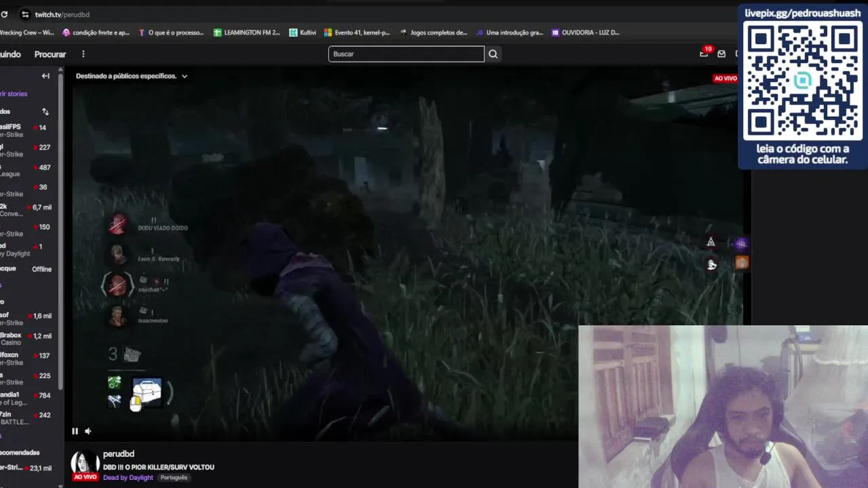868x488 pixels.
Task: Click the generator counter icon beside 3
Action: point(132,354)
